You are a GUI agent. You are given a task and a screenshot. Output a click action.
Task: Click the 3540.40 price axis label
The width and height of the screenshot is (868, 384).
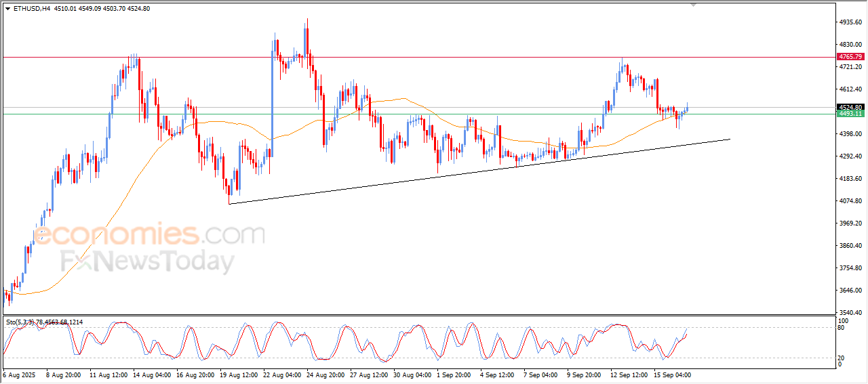(x=850, y=313)
